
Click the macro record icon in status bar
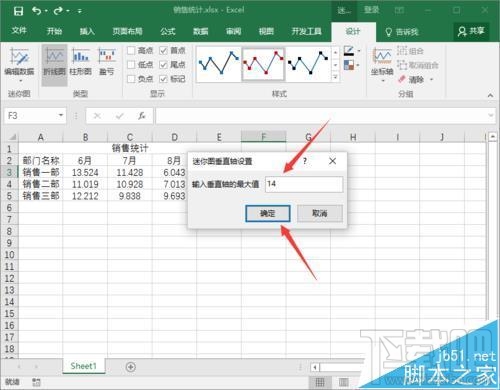[x=36, y=382]
